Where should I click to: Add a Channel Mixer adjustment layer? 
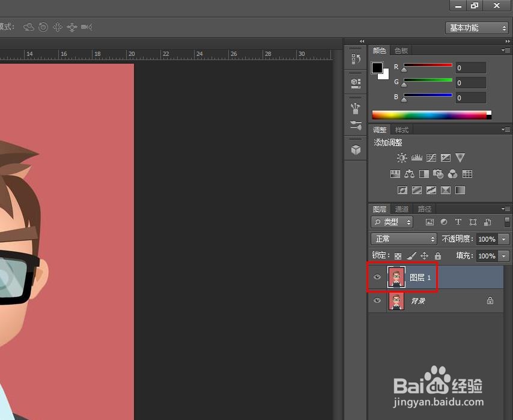pyautogui.click(x=452, y=174)
